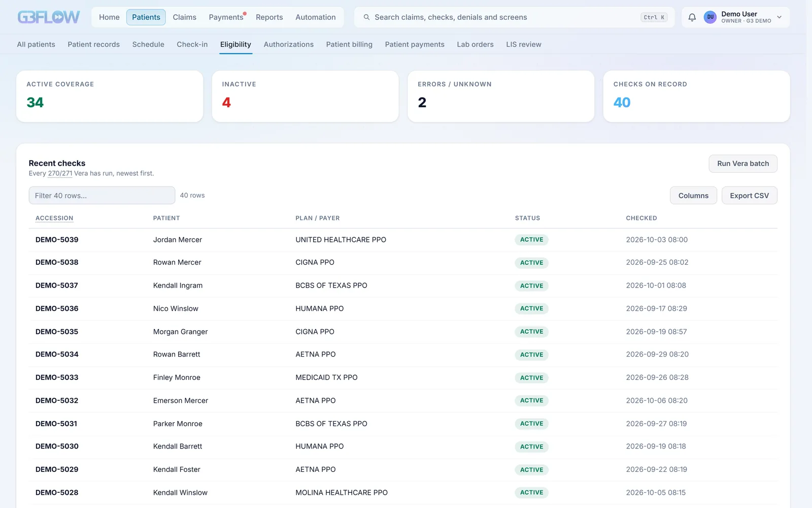Click MEDICAID TX PPO plan cell
The height and width of the screenshot is (508, 812).
point(326,377)
